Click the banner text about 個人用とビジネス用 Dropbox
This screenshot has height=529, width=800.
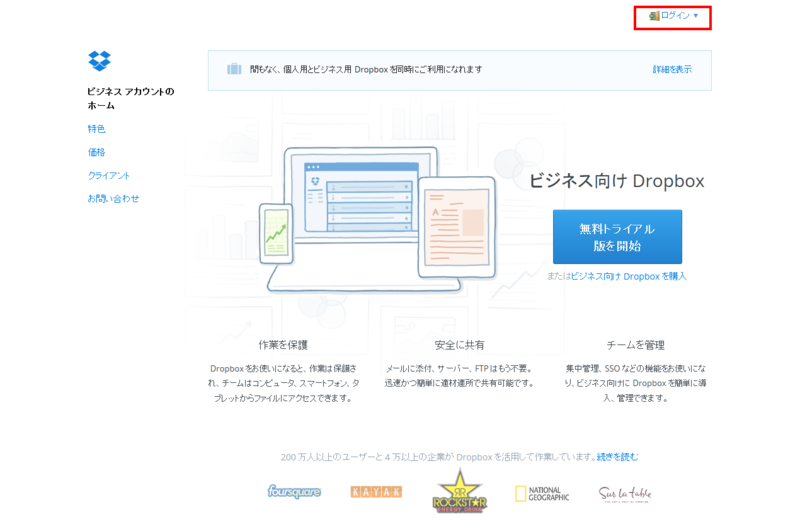click(366, 69)
